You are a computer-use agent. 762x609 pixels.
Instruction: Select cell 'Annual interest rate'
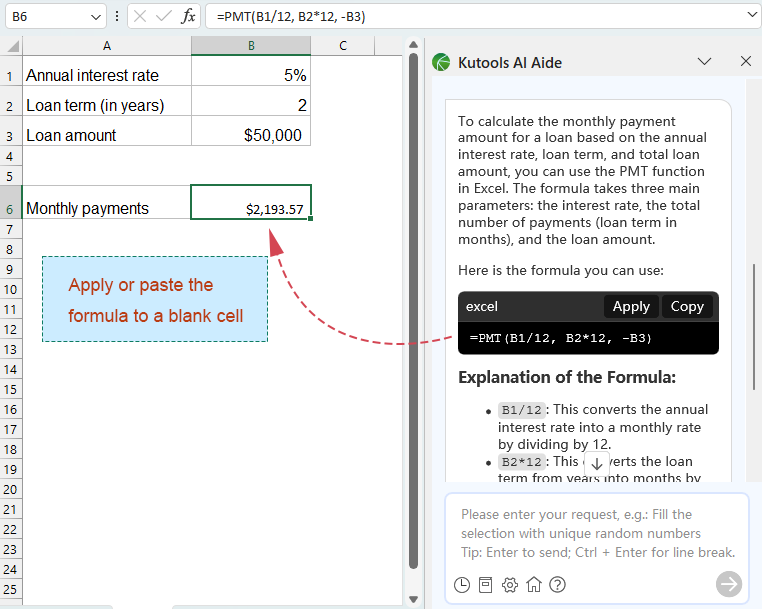pos(107,71)
